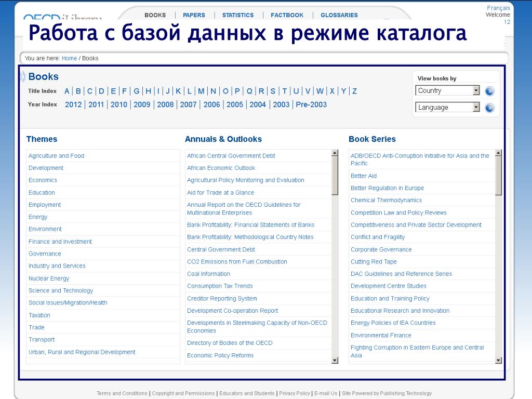Open Bank Profitability: Methodological Country Notes

tap(250, 237)
